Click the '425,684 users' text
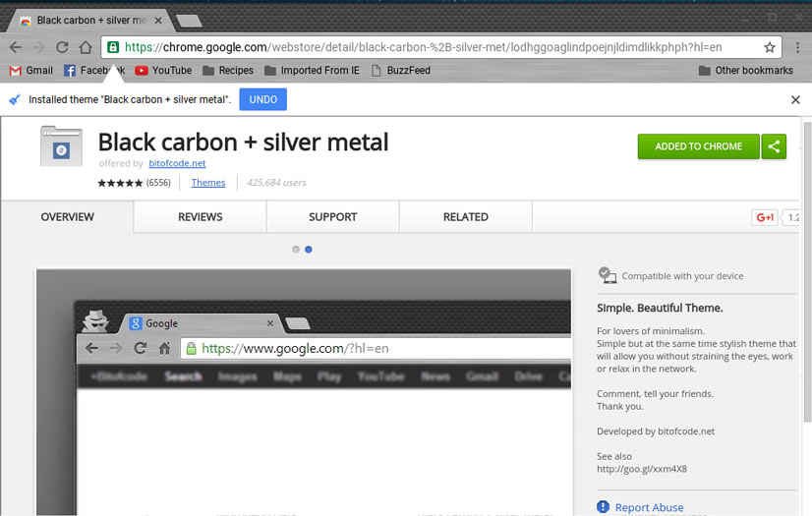 pos(276,182)
